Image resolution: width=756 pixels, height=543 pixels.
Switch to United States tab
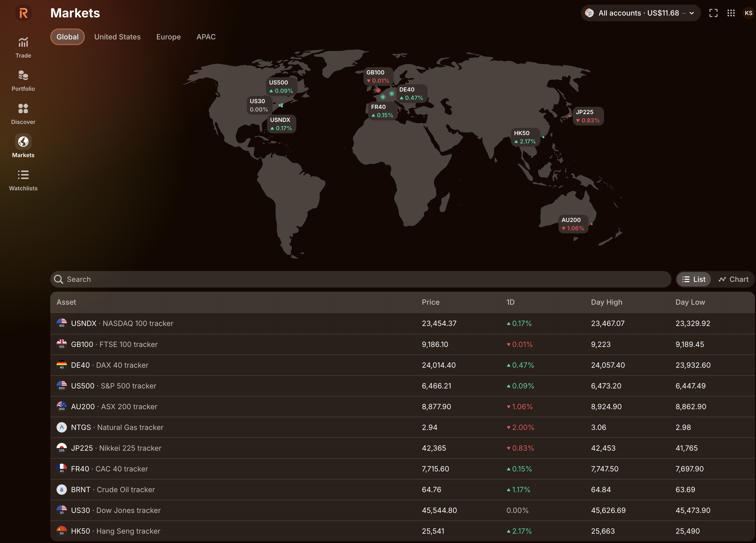coord(117,37)
